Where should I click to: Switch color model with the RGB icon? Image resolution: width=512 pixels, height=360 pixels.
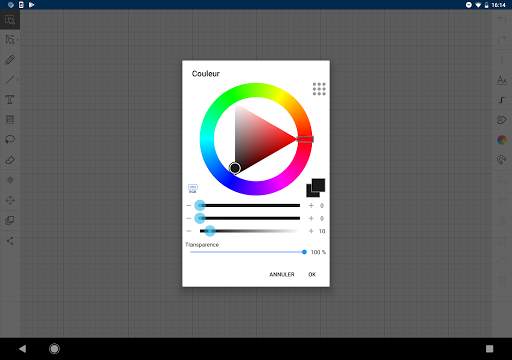point(193,189)
